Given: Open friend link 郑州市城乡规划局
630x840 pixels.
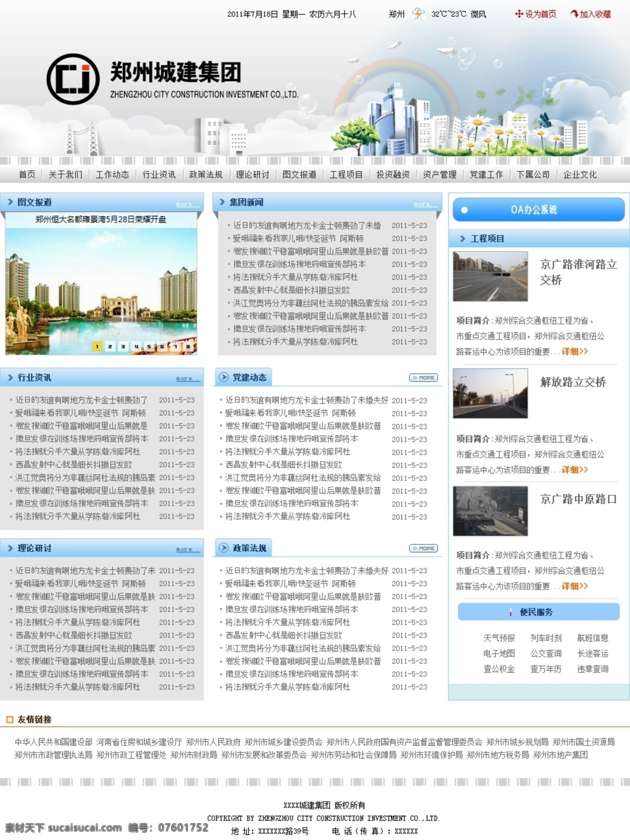Looking at the screenshot, I should coord(517,742).
